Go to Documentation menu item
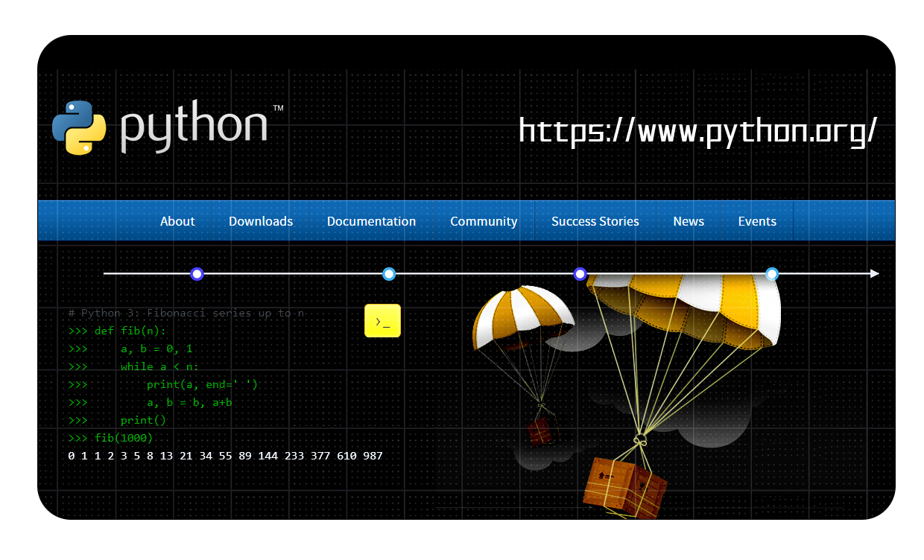Viewport: 924px width, 560px height. point(372,221)
